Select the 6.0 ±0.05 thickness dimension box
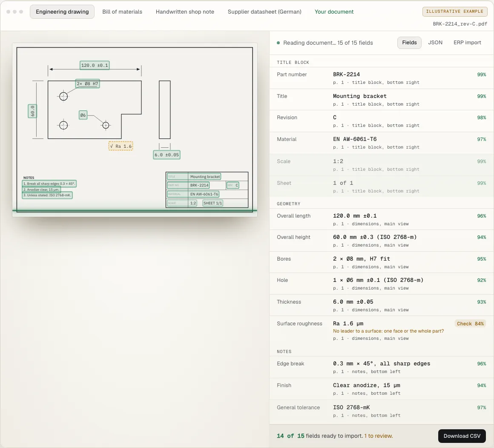Screen dimensions: 494x448 [x=167, y=155]
